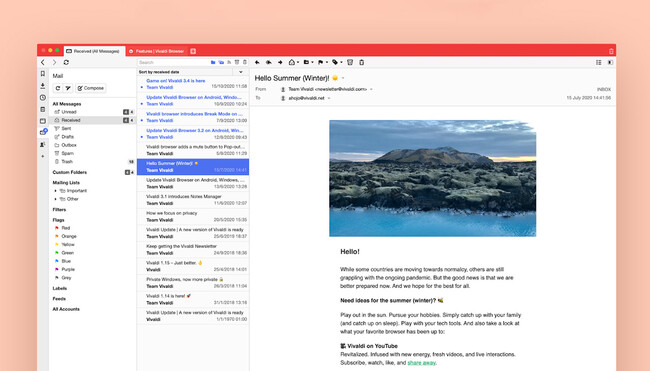Go forward with the browser forward arrow

tap(54, 62)
